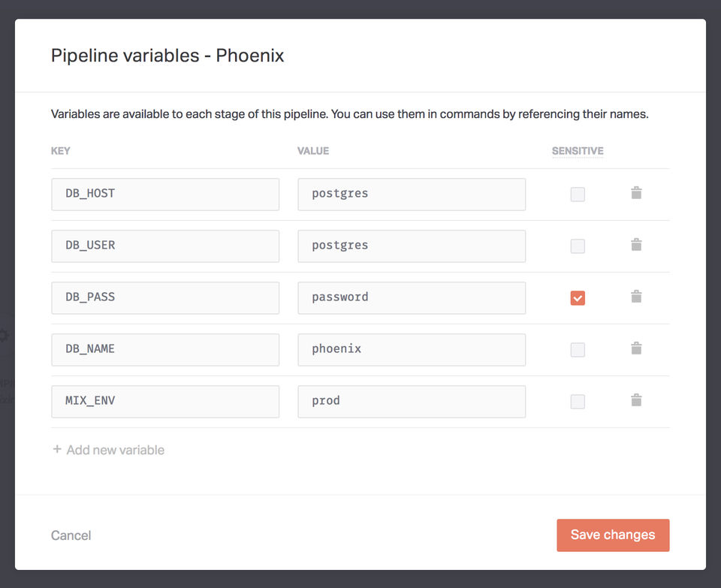
Task: Tick the sensitive box for DB_USER
Action: 578,246
